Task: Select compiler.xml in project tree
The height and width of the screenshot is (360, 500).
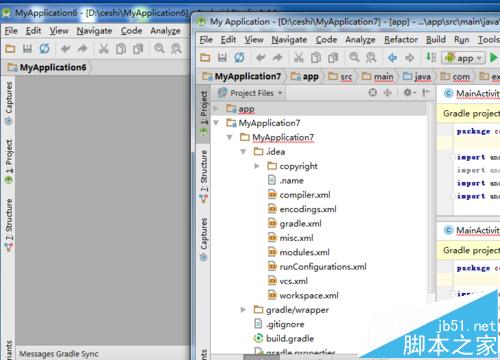Action: coord(299,195)
